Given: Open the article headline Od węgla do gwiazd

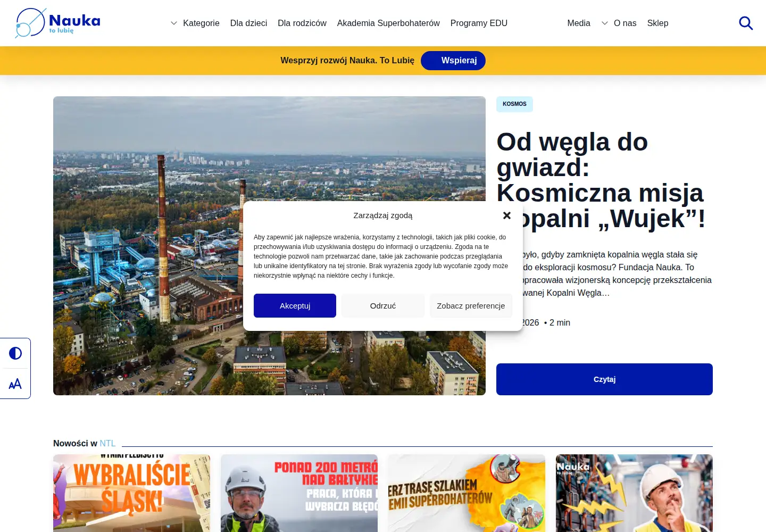Looking at the screenshot, I should [x=601, y=180].
